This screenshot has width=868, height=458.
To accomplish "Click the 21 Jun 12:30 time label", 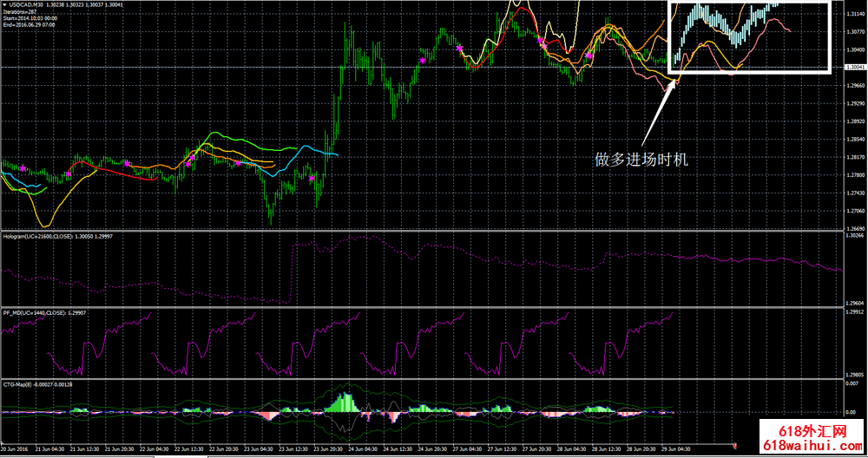I will pyautogui.click(x=83, y=449).
